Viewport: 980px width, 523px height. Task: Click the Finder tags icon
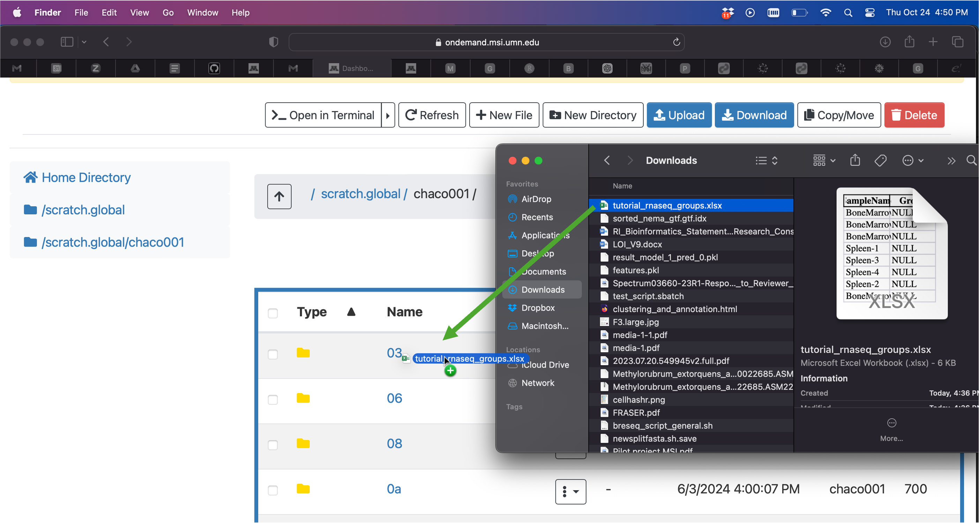coord(880,161)
